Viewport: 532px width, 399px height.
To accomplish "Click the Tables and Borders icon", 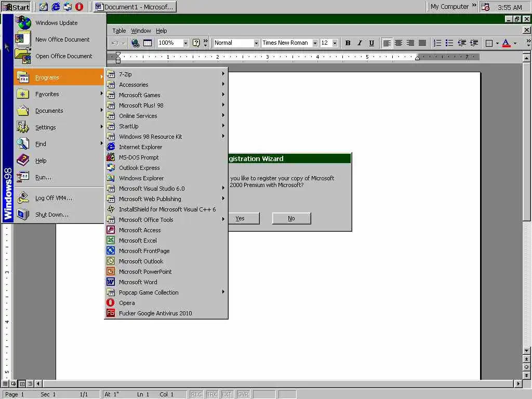I will (148, 43).
